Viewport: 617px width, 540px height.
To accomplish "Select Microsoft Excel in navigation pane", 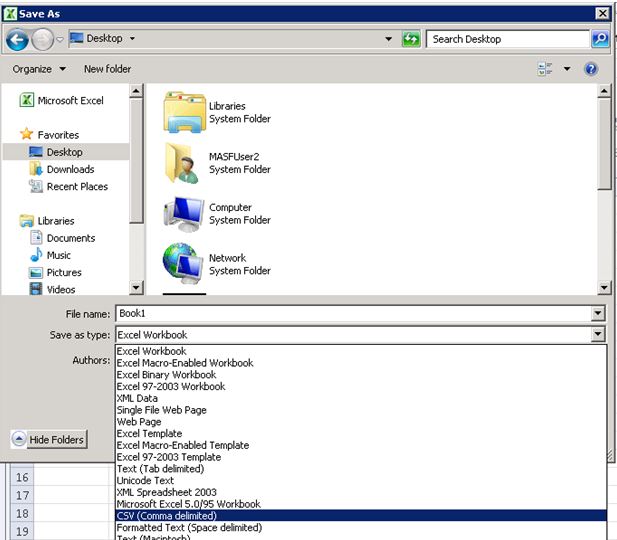I will click(x=62, y=100).
